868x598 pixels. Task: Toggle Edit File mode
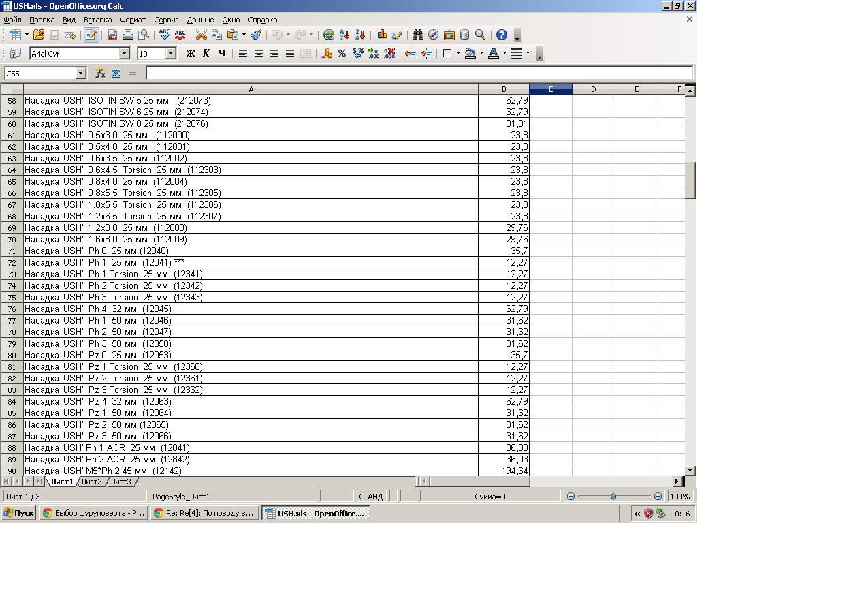91,35
